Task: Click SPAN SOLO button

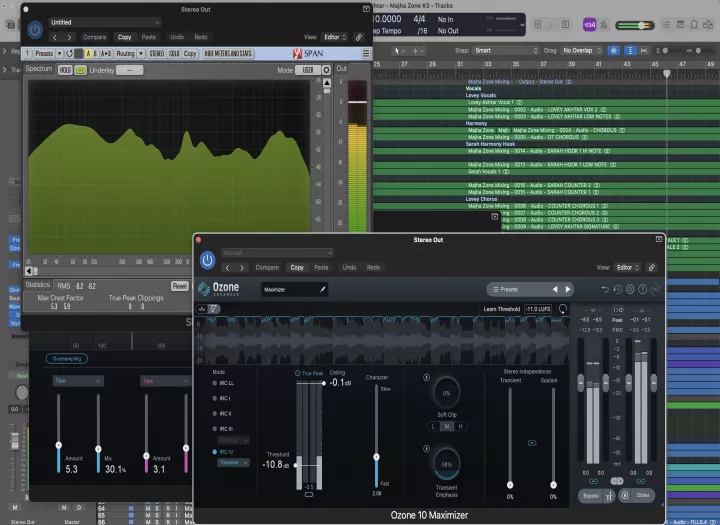Action: point(174,54)
